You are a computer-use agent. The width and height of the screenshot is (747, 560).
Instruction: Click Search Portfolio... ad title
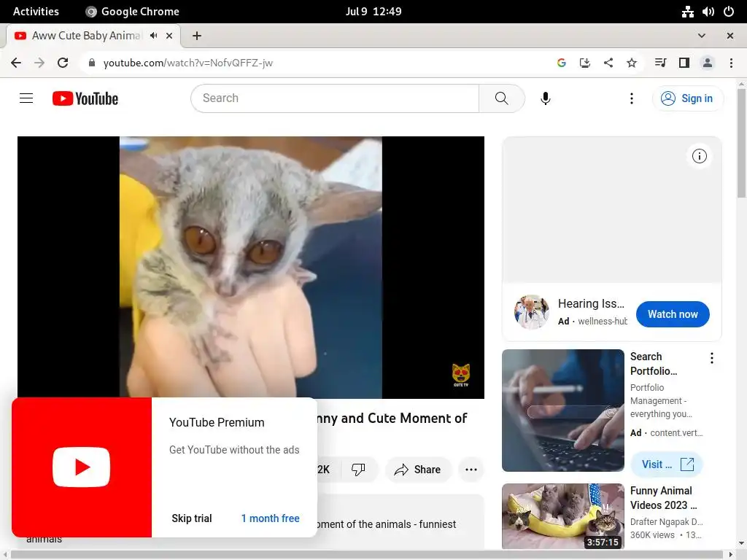tap(653, 364)
